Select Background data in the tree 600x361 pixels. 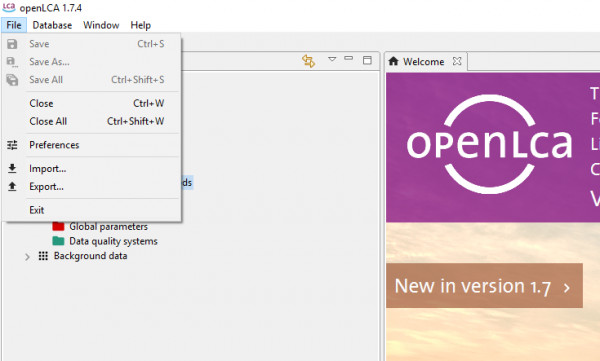tap(90, 256)
